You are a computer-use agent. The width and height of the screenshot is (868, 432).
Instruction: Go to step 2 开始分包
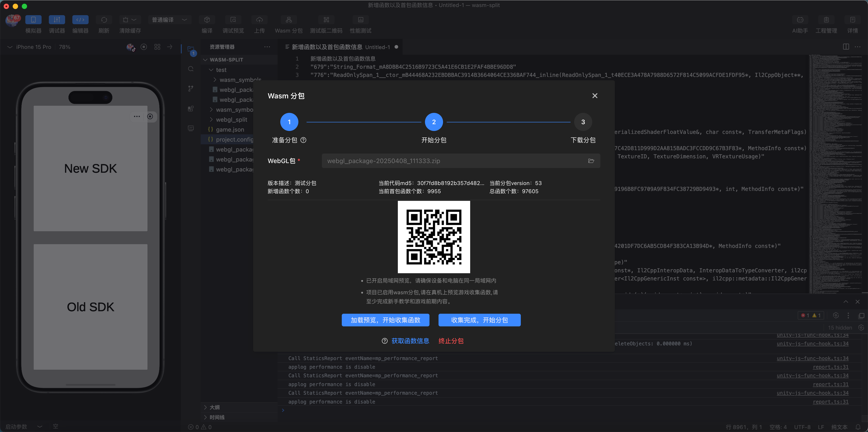434,122
